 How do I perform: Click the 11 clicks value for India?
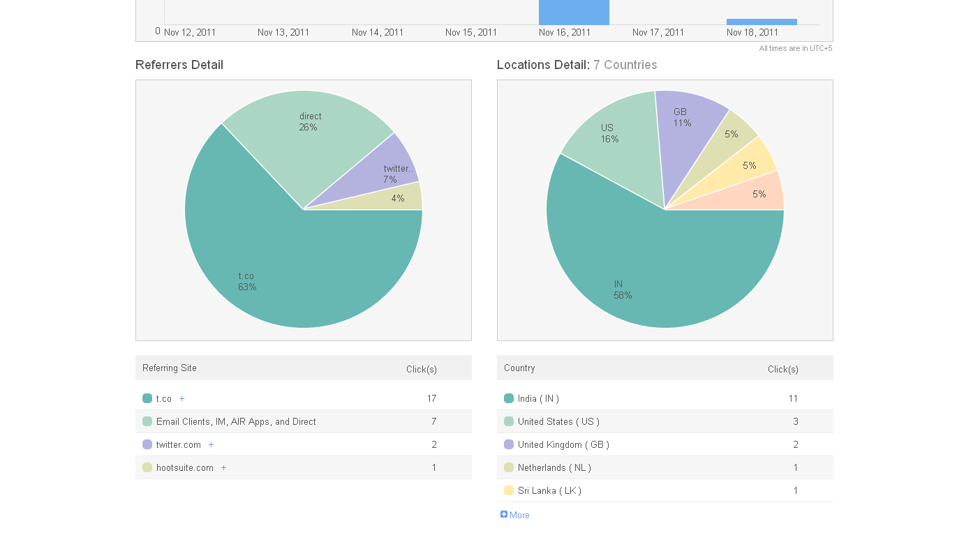coord(793,399)
